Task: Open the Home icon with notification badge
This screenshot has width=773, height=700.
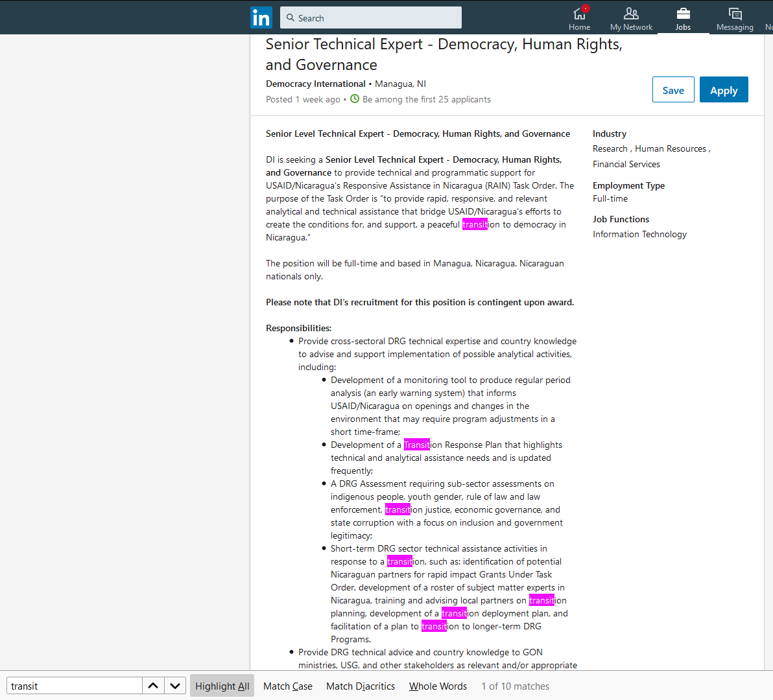Action: click(x=580, y=13)
